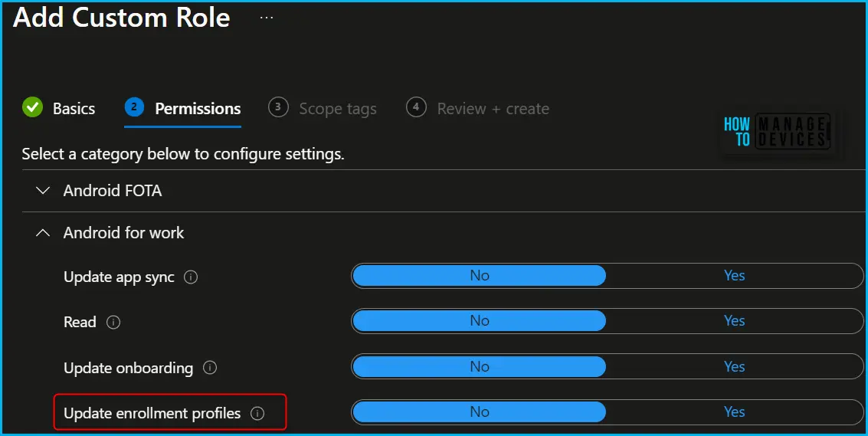Viewport: 868px width, 436px height.
Task: Set Update onboarding to Yes
Action: [734, 366]
